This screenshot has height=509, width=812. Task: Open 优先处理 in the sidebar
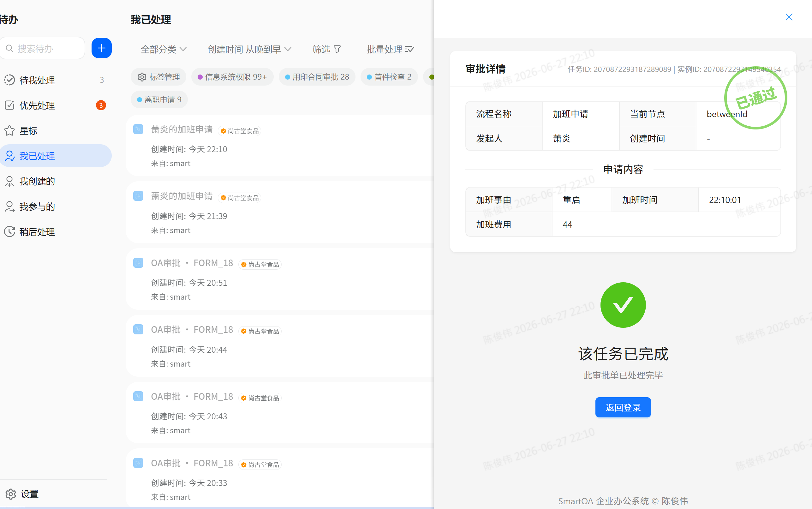56,105
